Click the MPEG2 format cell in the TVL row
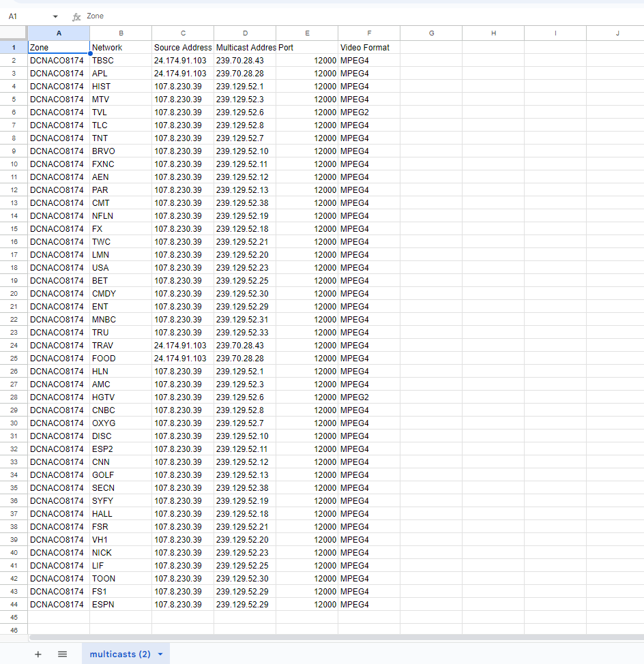644x664 pixels. [x=369, y=112]
